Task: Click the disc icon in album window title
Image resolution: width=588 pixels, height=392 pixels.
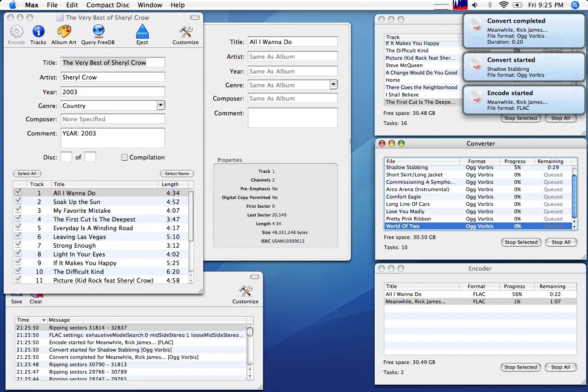Action: coord(59,17)
